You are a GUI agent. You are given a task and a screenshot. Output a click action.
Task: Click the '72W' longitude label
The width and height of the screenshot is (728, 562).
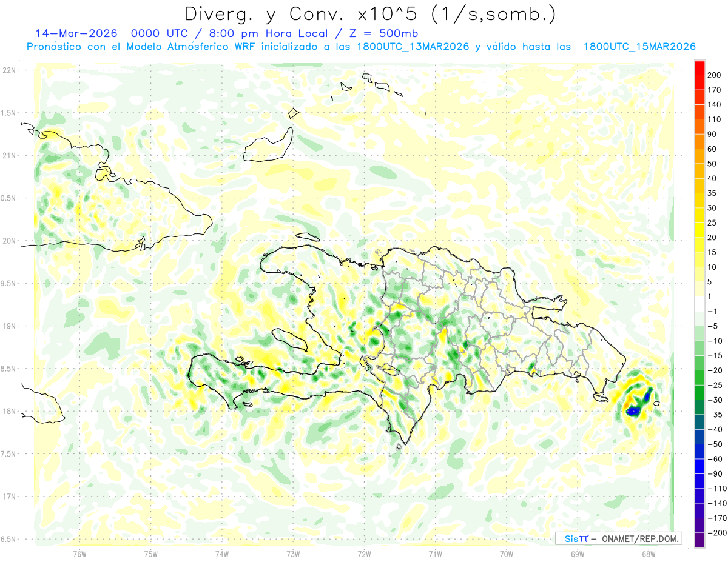tap(364, 554)
